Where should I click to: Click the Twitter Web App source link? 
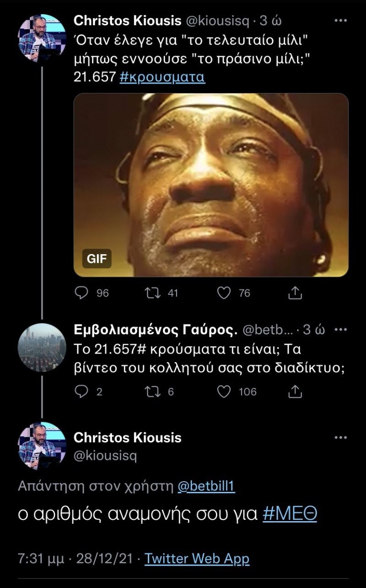(197, 559)
